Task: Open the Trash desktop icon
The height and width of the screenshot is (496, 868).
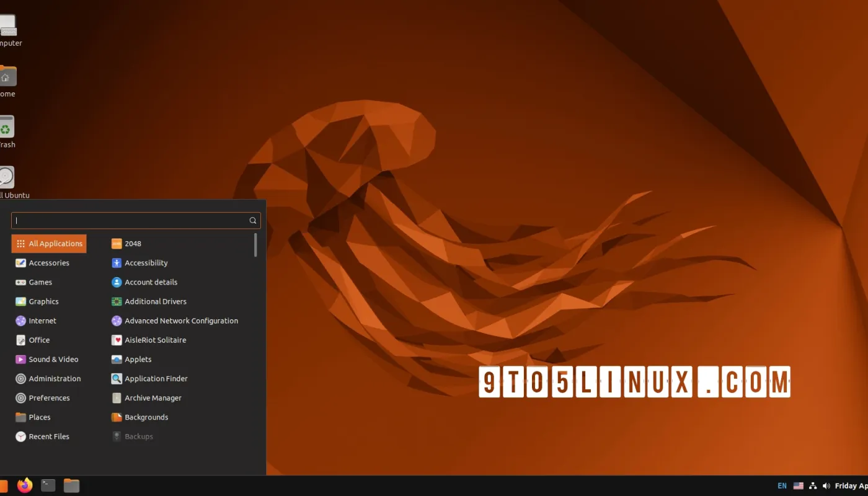Action: click(x=6, y=127)
